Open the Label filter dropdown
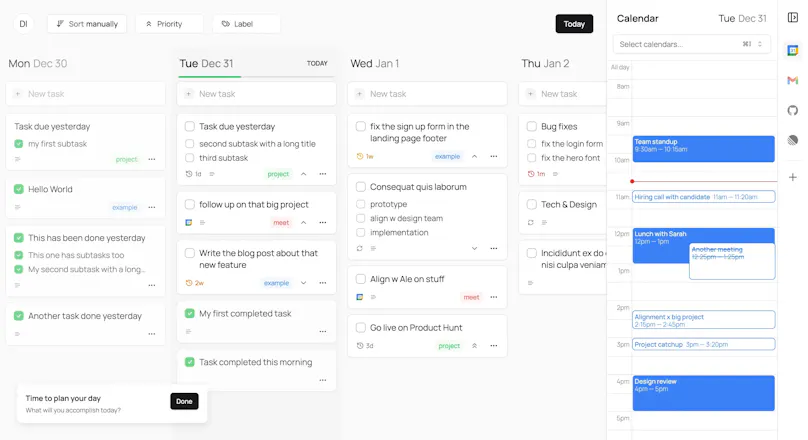 click(246, 24)
